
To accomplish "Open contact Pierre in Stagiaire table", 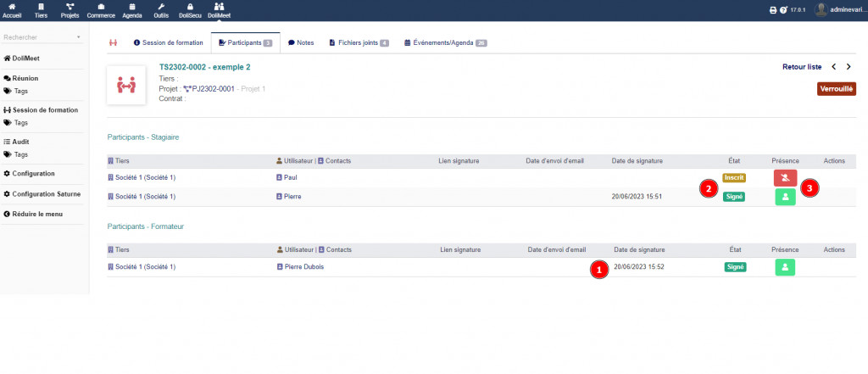I will pos(289,196).
